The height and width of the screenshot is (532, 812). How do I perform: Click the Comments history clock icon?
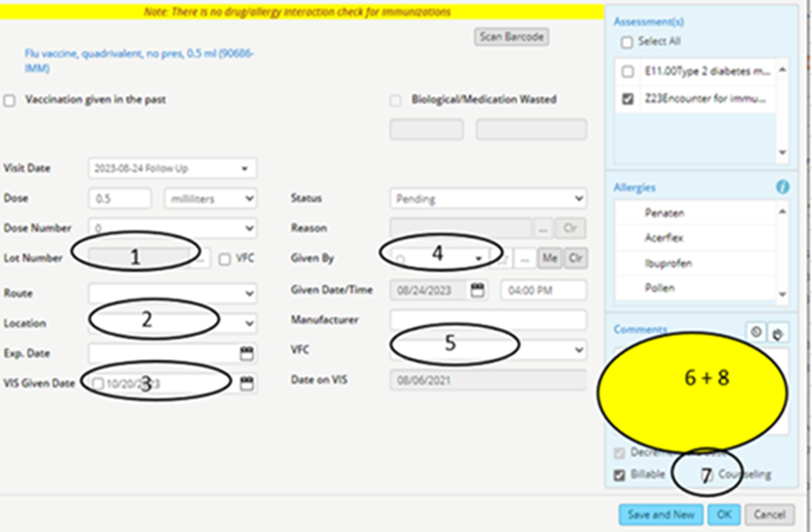click(756, 332)
